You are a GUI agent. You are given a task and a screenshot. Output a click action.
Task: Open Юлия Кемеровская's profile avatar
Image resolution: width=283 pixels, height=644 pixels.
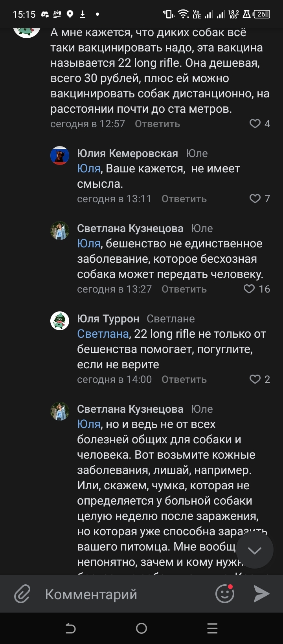pos(60,156)
